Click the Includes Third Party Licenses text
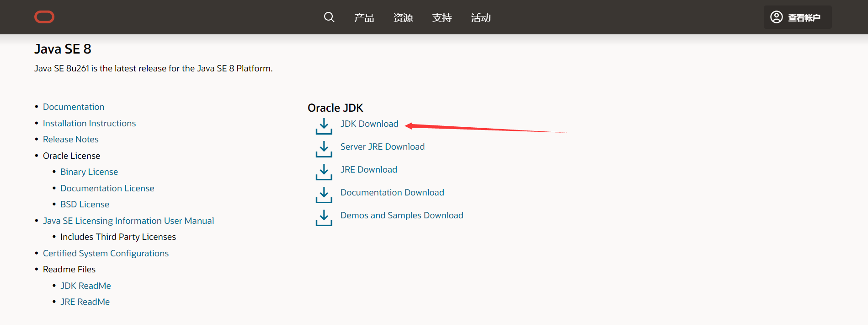 click(118, 237)
